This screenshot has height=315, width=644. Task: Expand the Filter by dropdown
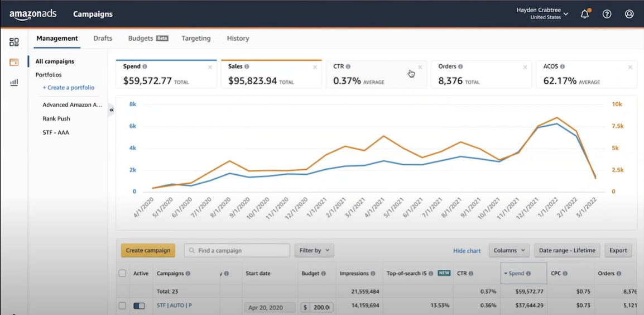coord(314,250)
